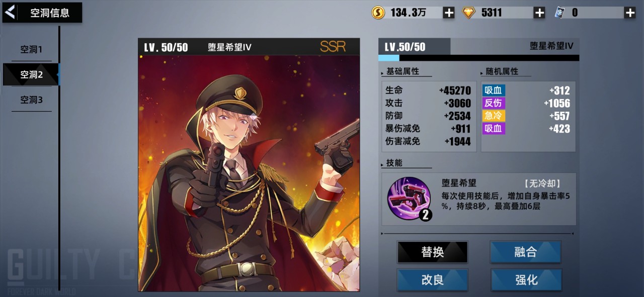
Task: Select the 空洞3 slot tab
Action: tap(31, 100)
